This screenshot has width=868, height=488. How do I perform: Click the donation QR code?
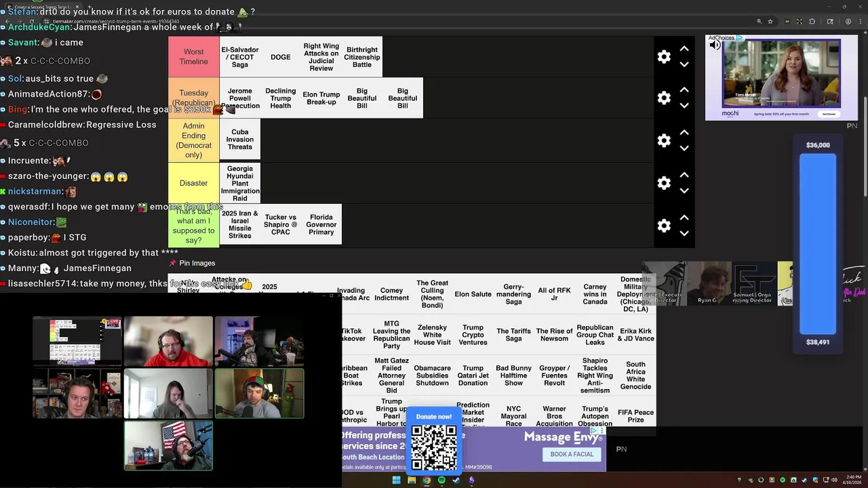pos(434,446)
